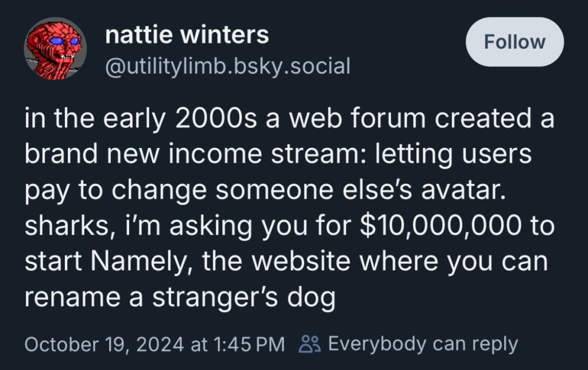This screenshot has height=370, width=588.
Task: Click the 1:45 PM time stamp
Action: pos(248,344)
